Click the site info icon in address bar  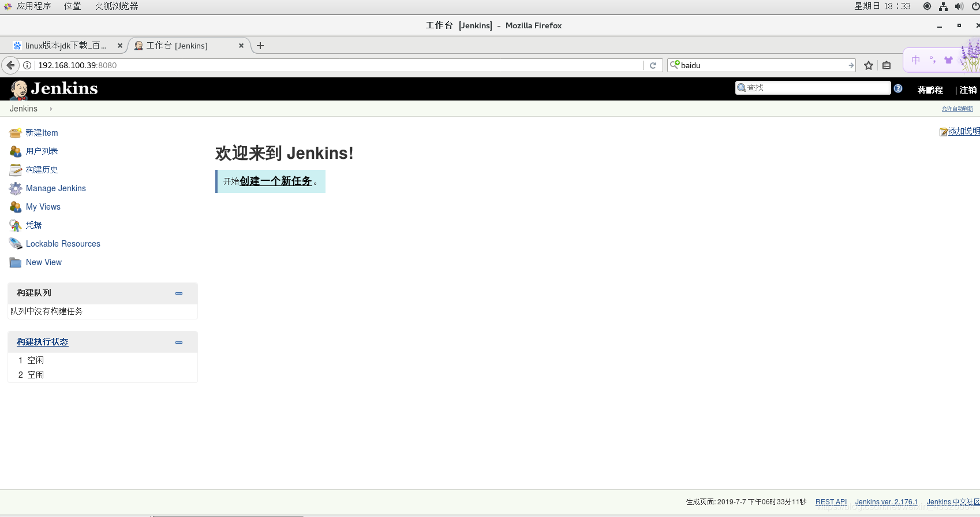click(27, 65)
